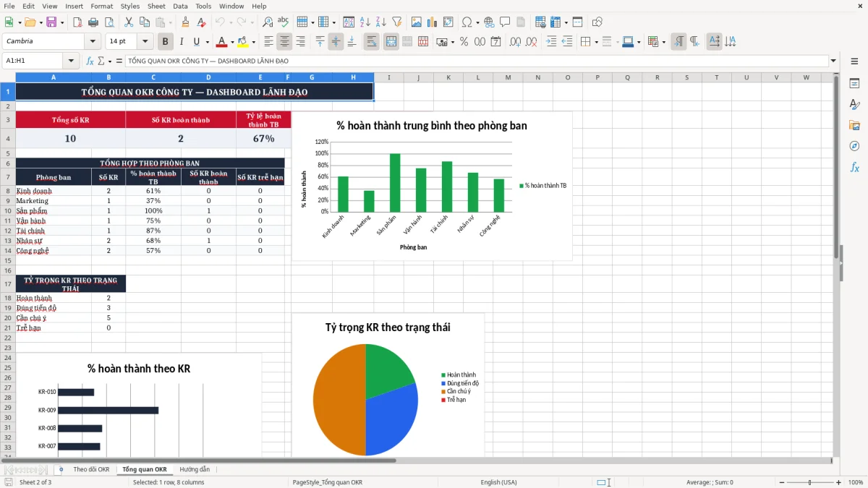Toggle Underline formatting button
Viewport: 868px width, 488px height.
pyautogui.click(x=197, y=42)
